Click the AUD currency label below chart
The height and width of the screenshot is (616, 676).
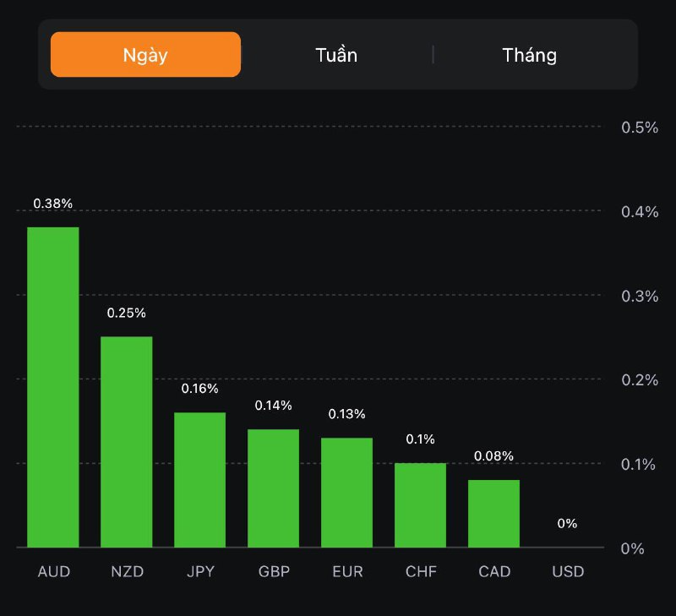[53, 572]
